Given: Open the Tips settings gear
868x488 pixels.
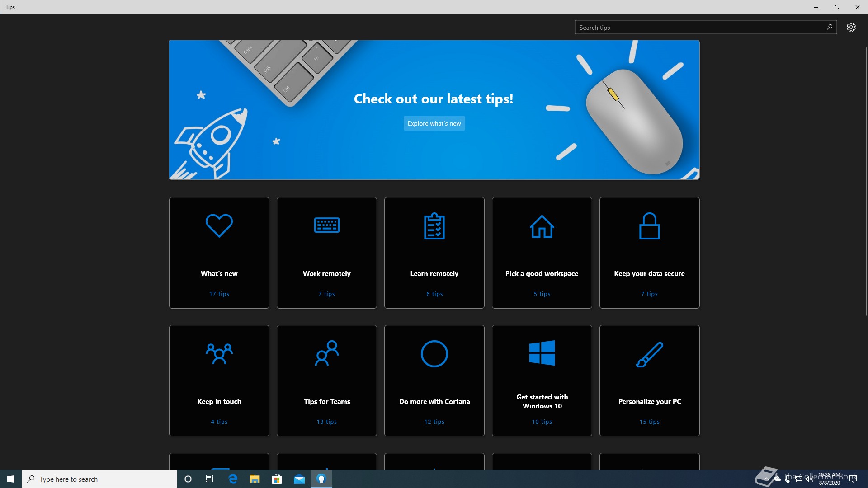Looking at the screenshot, I should tap(851, 27).
